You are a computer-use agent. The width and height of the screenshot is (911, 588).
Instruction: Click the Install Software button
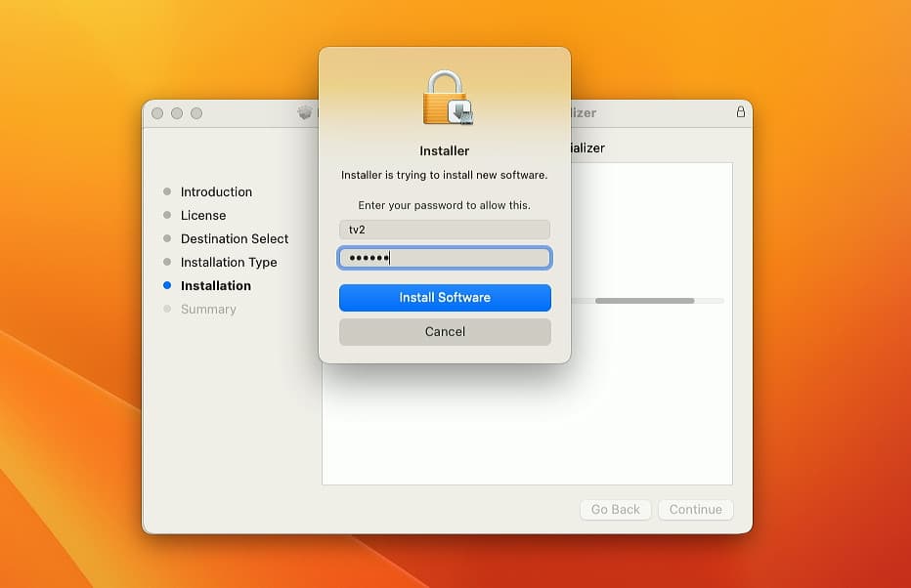coord(445,297)
